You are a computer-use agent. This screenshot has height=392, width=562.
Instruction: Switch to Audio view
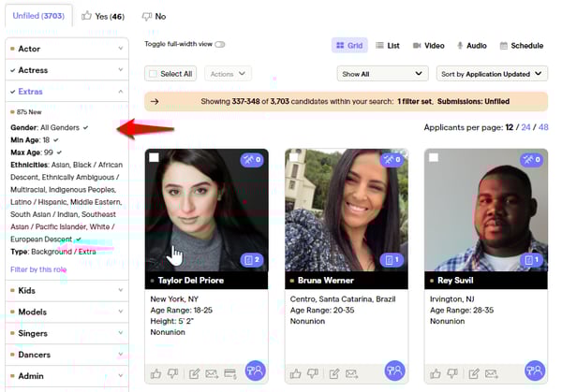click(x=472, y=46)
